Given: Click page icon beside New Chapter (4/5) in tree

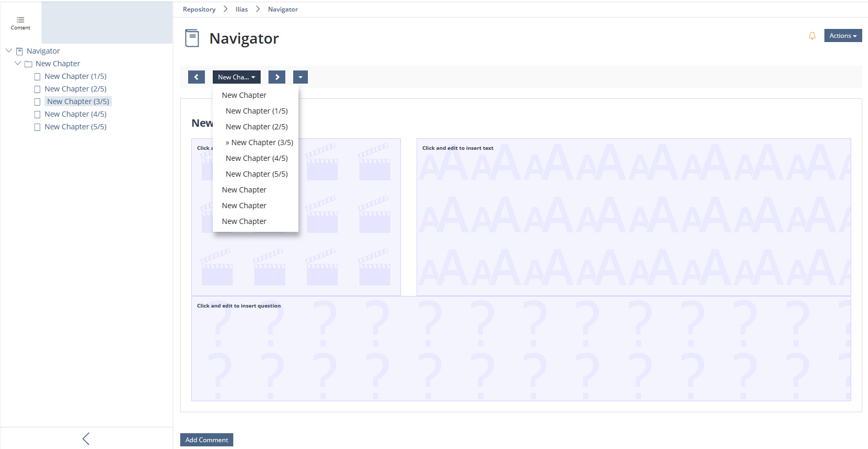Looking at the screenshot, I should 37,115.
